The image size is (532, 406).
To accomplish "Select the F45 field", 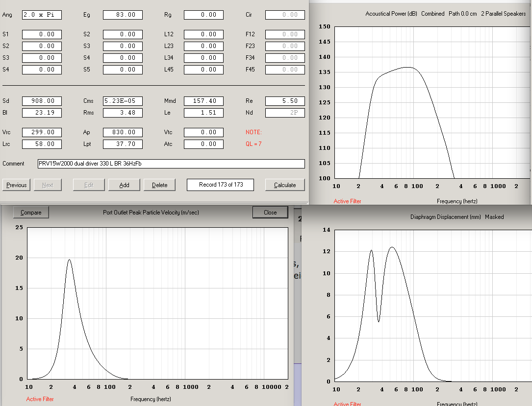I will click(285, 70).
